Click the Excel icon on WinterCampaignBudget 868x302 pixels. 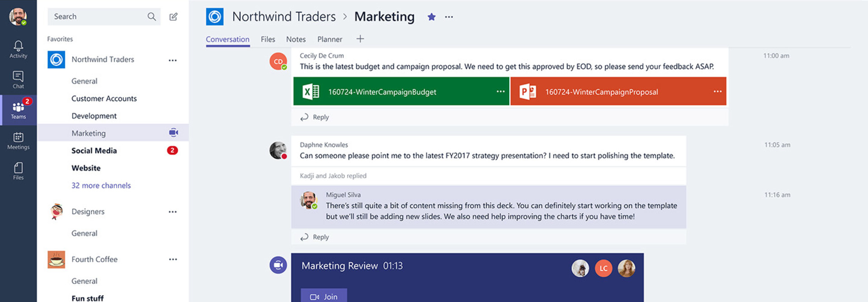tap(311, 91)
